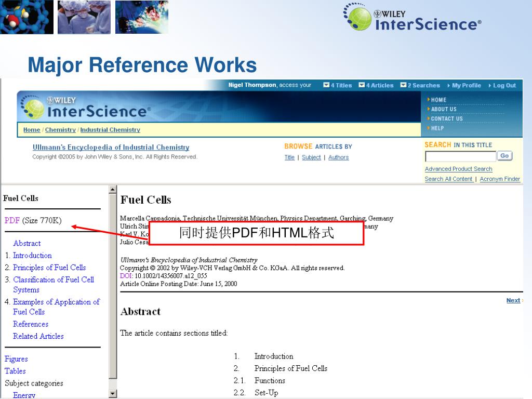
Task: Open the References link
Action: (31, 324)
